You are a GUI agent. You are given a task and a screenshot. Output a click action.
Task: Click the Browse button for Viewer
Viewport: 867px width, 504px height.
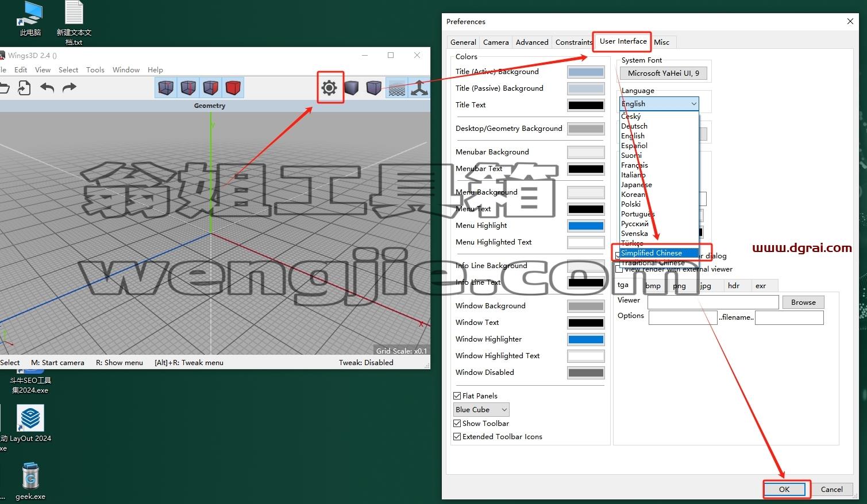point(803,302)
